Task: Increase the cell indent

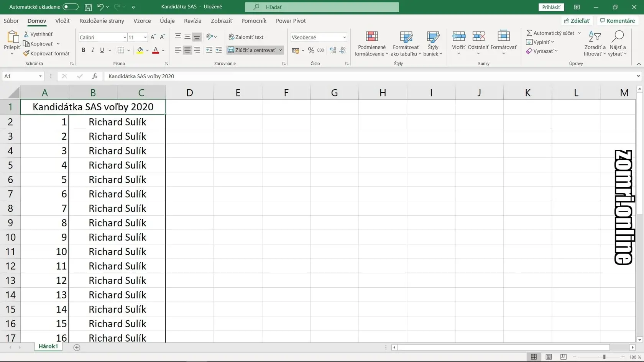Action: click(x=219, y=50)
